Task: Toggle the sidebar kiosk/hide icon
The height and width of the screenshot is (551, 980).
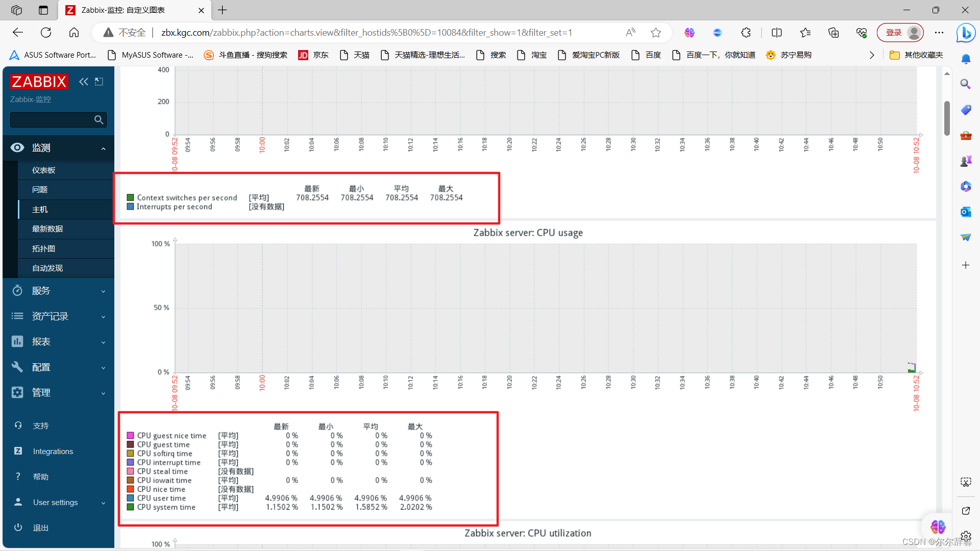Action: point(99,82)
